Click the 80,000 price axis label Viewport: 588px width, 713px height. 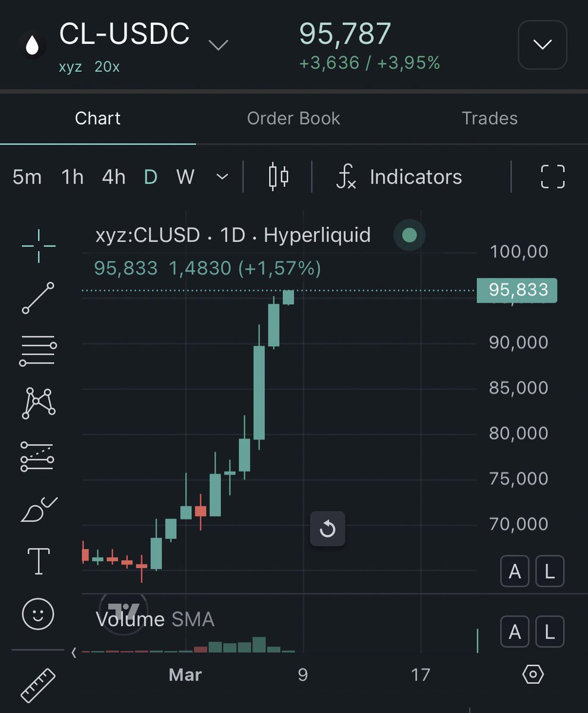519,433
